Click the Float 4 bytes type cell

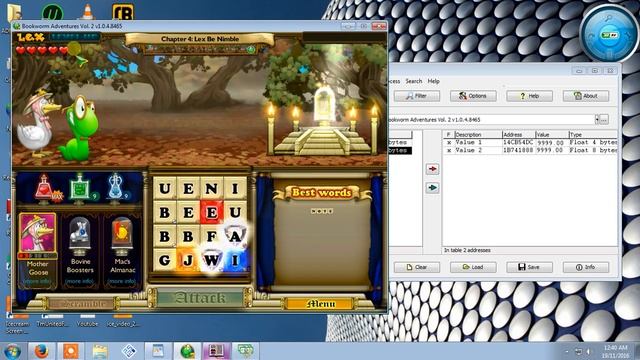[593, 142]
